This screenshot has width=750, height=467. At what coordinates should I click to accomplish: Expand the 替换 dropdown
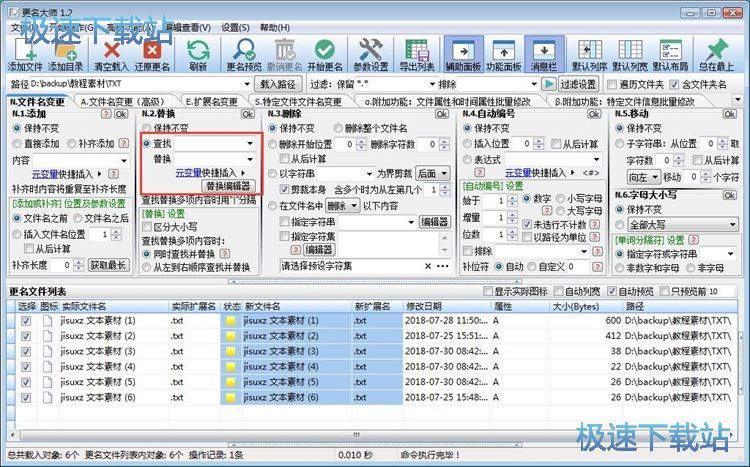[250, 159]
